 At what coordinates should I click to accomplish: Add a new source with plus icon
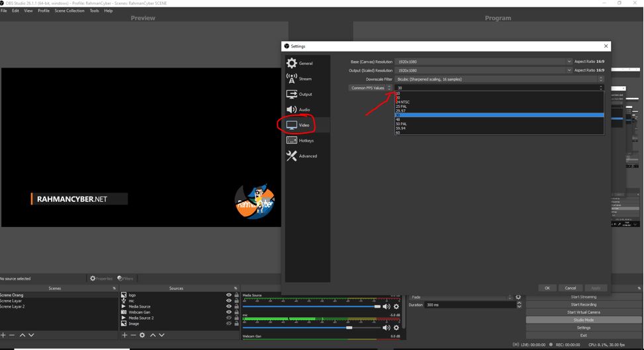(x=124, y=335)
